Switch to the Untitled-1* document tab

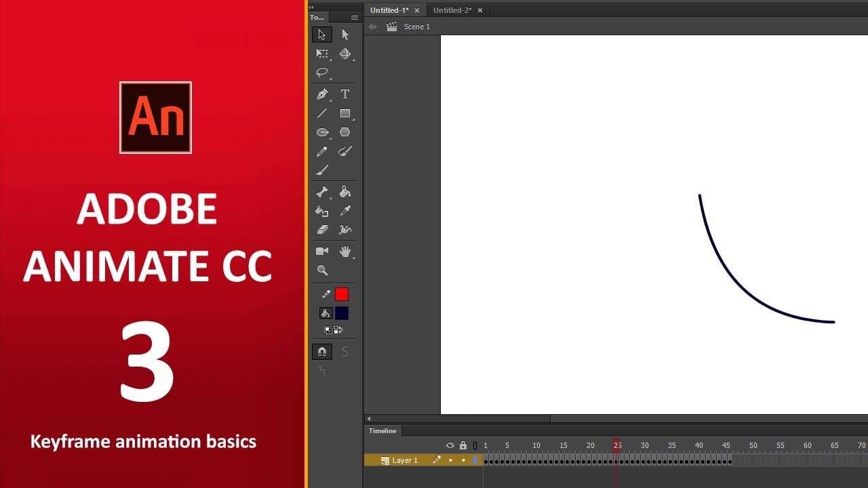[389, 10]
